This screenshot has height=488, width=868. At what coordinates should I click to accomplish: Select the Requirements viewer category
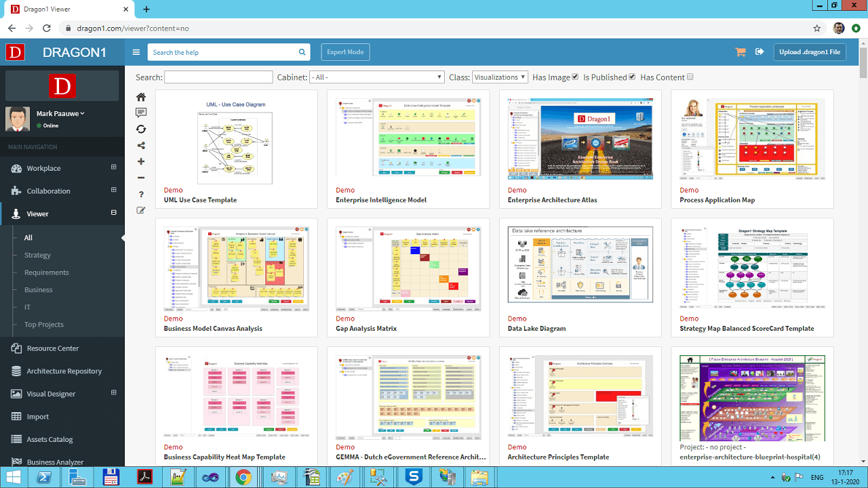(47, 272)
